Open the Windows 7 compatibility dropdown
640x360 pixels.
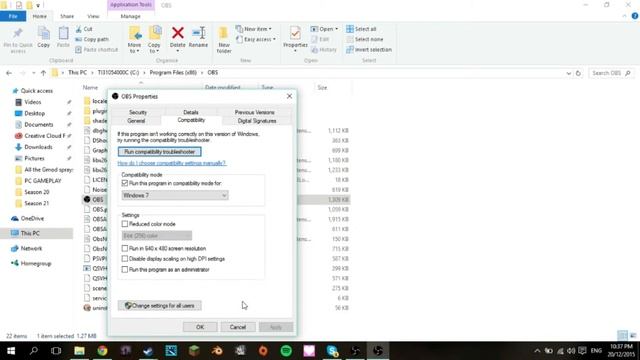[x=175, y=196]
